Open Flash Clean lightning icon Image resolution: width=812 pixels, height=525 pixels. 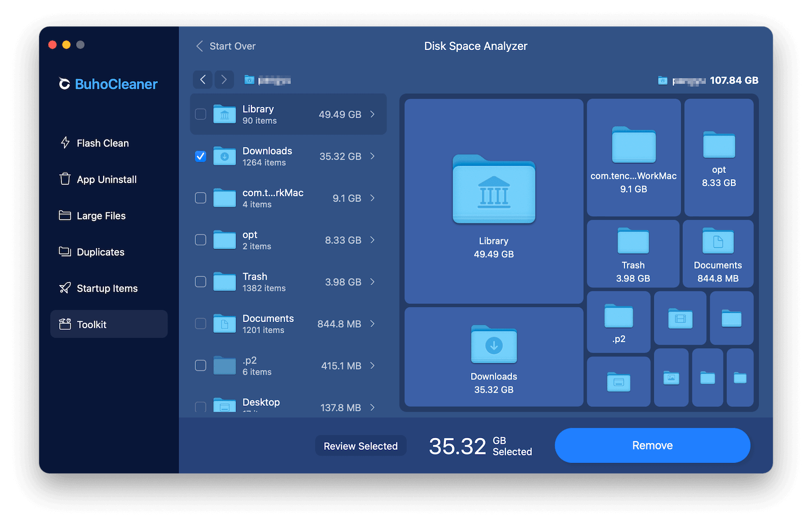[x=65, y=143]
